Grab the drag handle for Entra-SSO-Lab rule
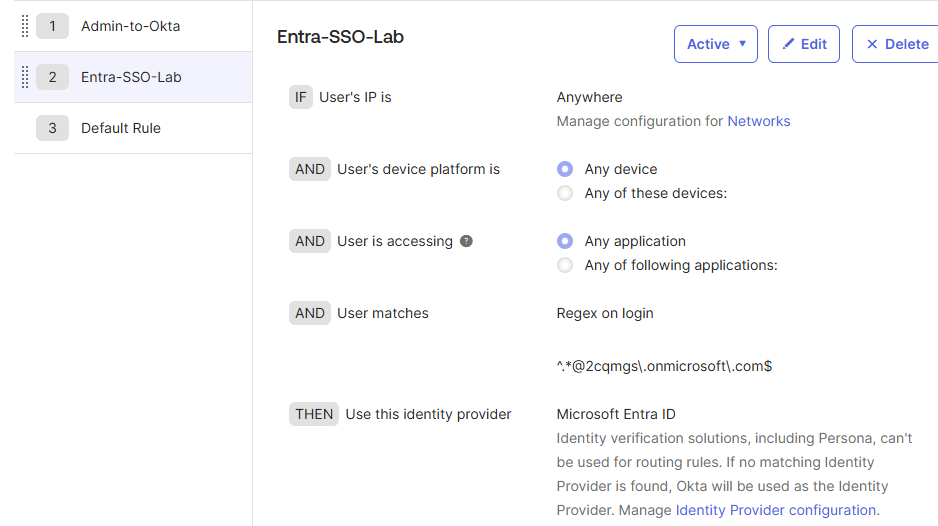 (25, 77)
